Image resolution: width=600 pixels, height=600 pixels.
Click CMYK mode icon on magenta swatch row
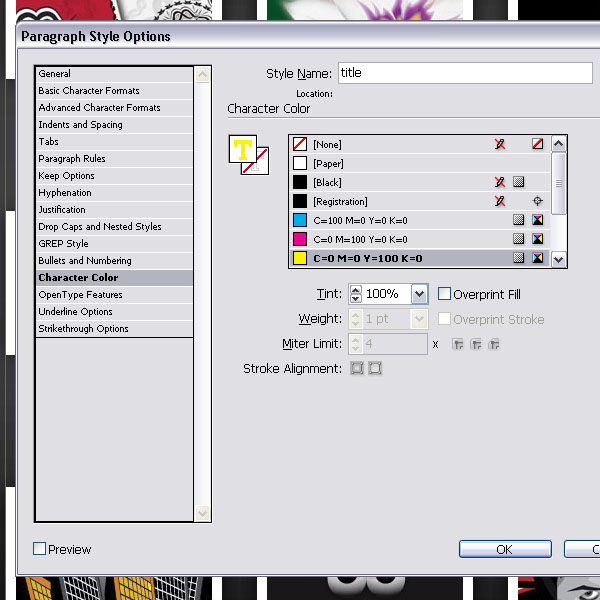click(x=538, y=239)
